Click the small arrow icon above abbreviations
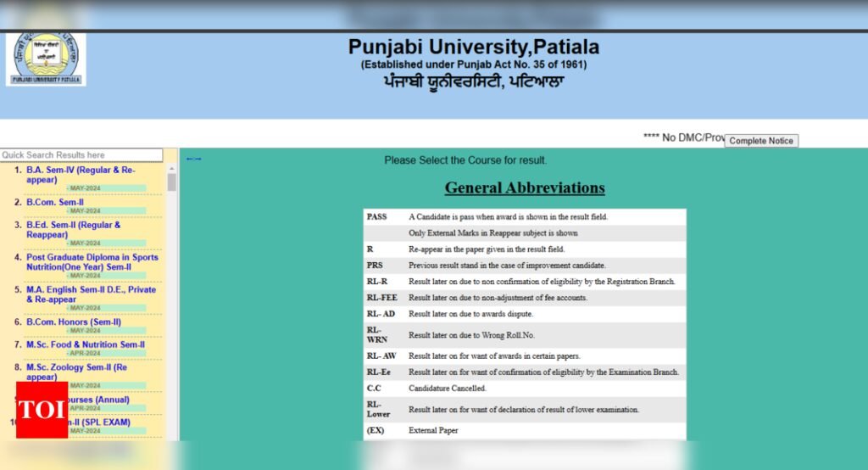Viewport: 868px width, 470px height. (x=194, y=159)
